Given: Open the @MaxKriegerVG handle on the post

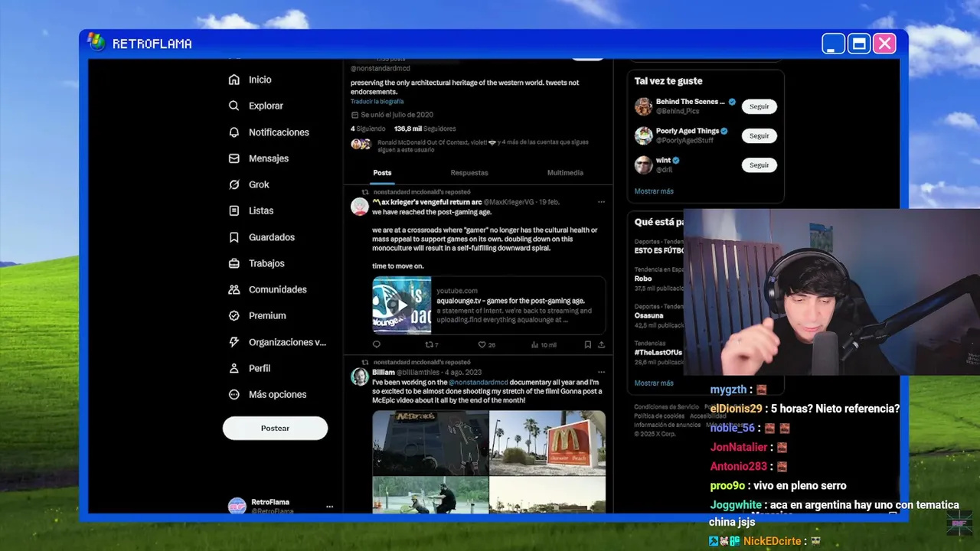Looking at the screenshot, I should 508,202.
